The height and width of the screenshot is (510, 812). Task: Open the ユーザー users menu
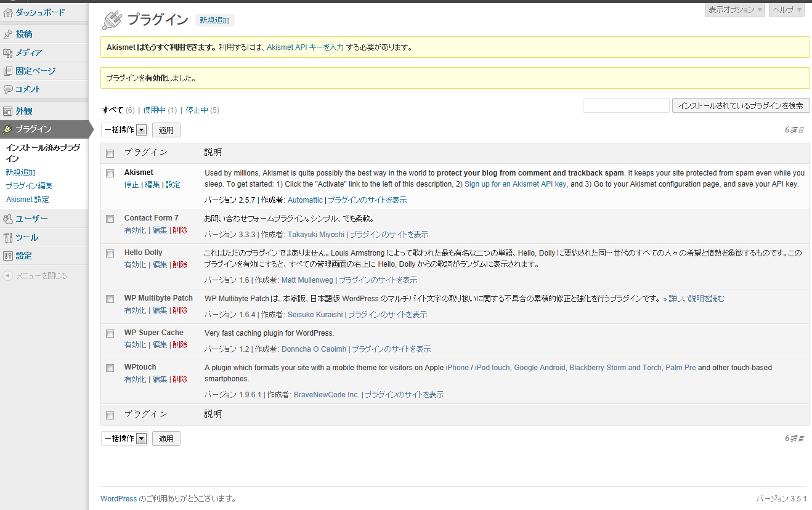31,219
